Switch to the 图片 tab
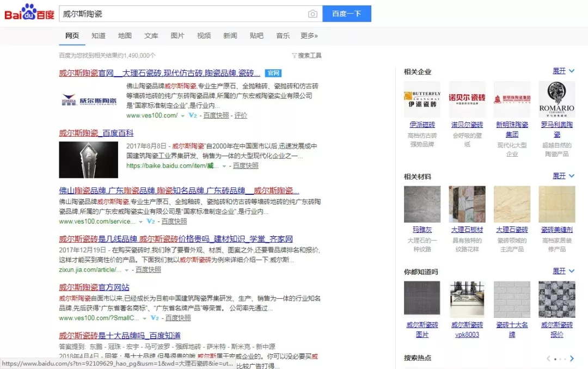Viewport: 588px width, 369px height. pos(177,35)
